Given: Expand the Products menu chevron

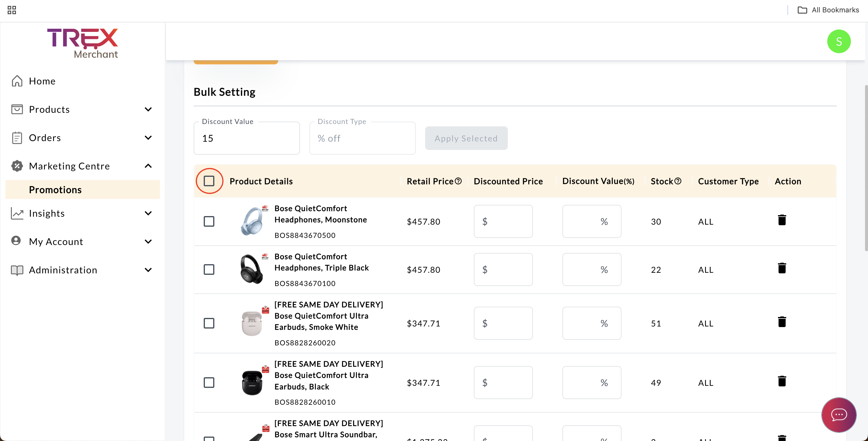Looking at the screenshot, I should pos(148,109).
